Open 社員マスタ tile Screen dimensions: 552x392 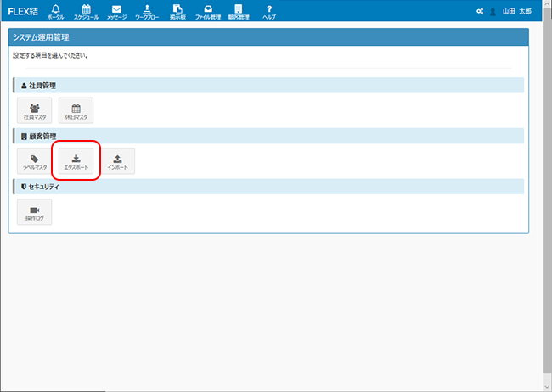tap(35, 110)
